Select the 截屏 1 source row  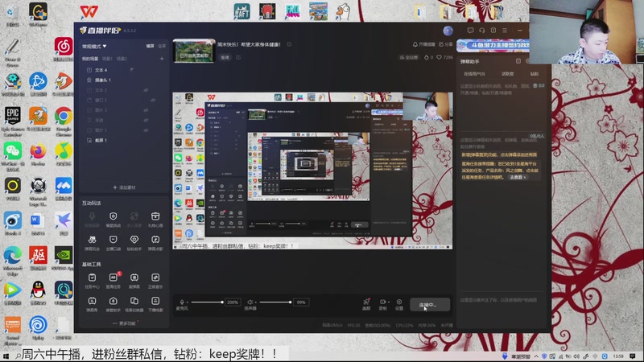[x=123, y=140]
